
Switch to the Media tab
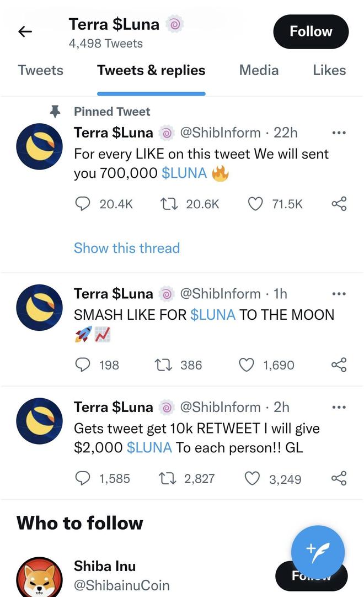coord(259,70)
